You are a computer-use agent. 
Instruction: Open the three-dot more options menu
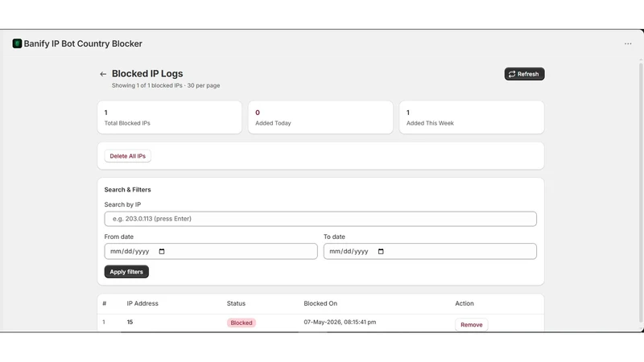[628, 43]
